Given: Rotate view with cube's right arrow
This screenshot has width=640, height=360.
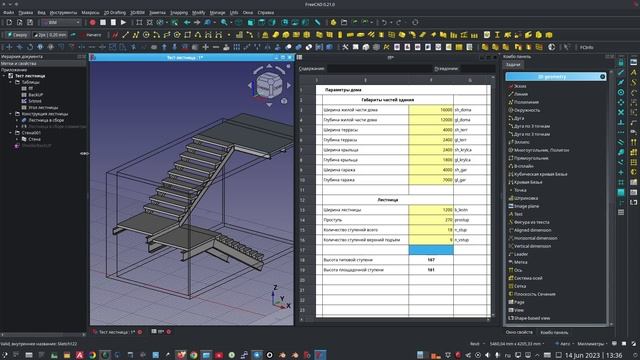Looking at the screenshot, I should tap(289, 86).
